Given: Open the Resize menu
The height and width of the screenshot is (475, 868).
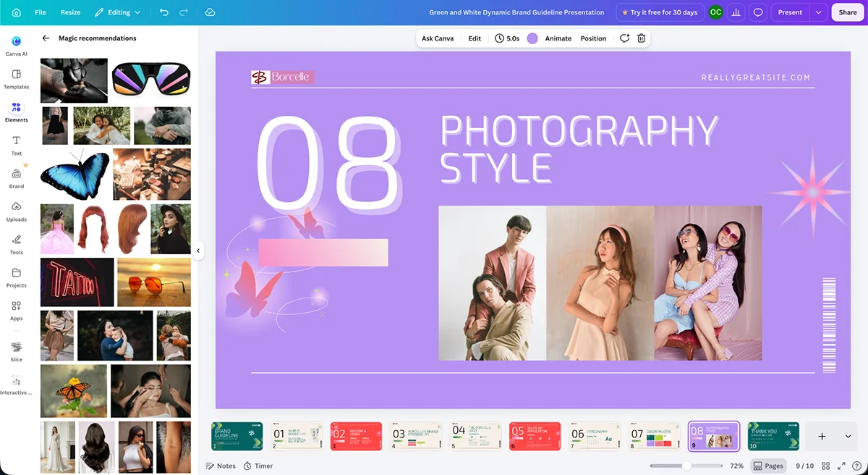Looking at the screenshot, I should tap(70, 12).
